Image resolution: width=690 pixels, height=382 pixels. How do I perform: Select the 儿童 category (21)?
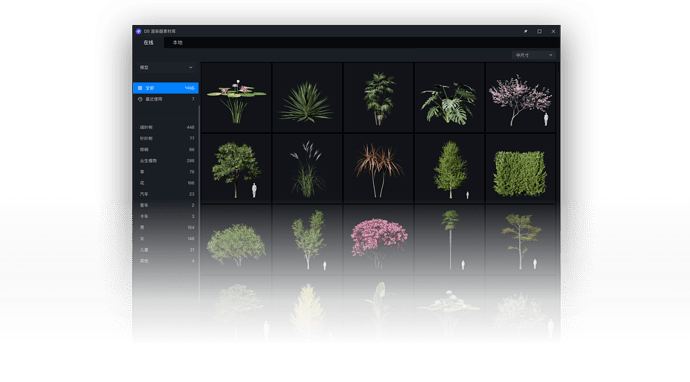coord(166,250)
